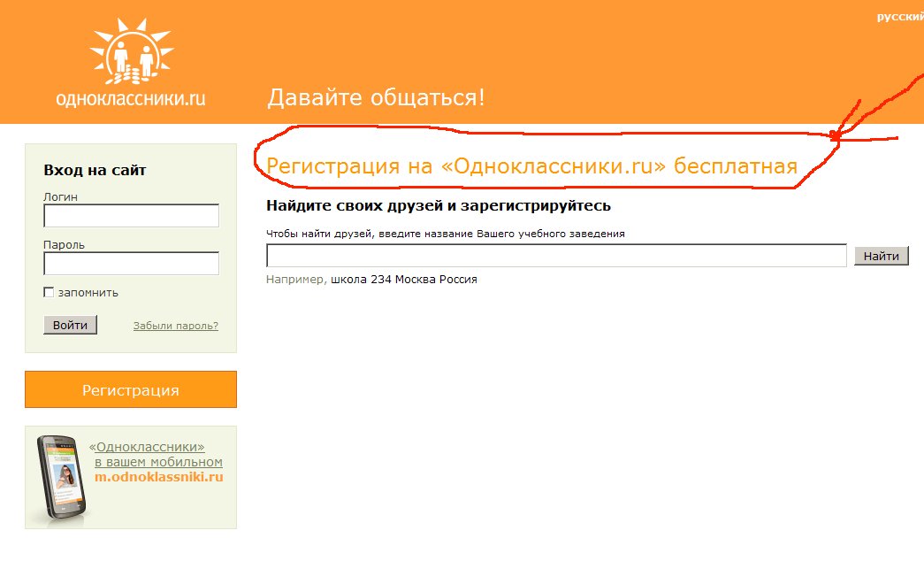Click the Логин label text

click(x=61, y=197)
